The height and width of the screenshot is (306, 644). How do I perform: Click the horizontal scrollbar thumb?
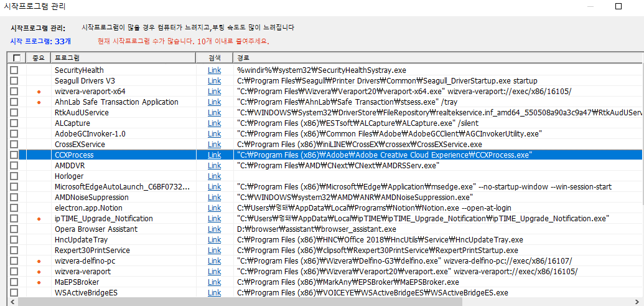click(x=240, y=302)
